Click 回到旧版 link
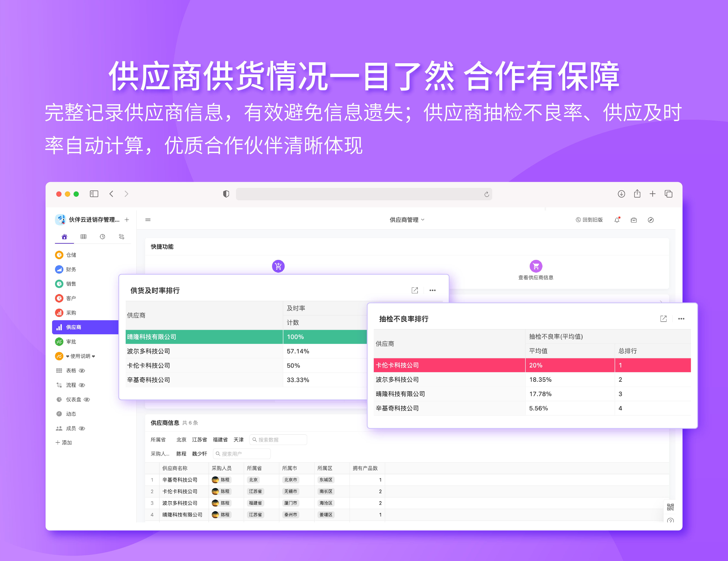 589,220
